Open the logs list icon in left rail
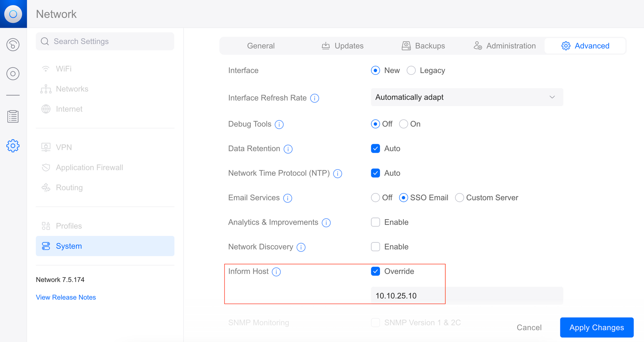 click(13, 116)
